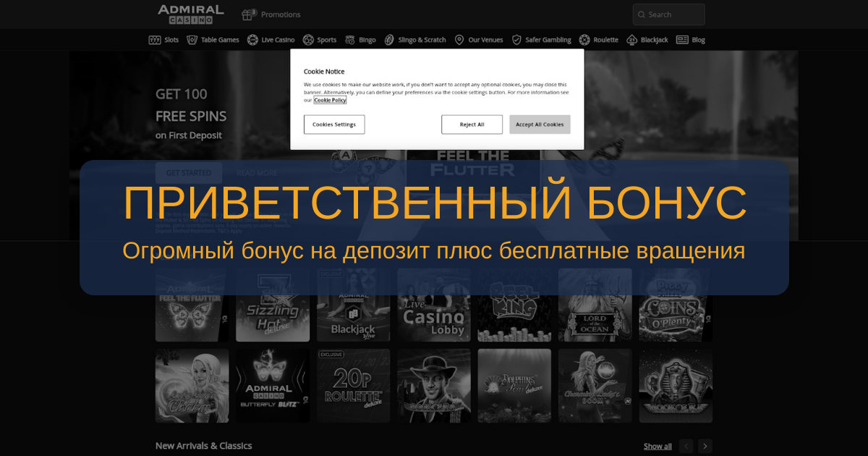The height and width of the screenshot is (456, 868).
Task: Click the Blackjack spade icon
Action: point(631,40)
